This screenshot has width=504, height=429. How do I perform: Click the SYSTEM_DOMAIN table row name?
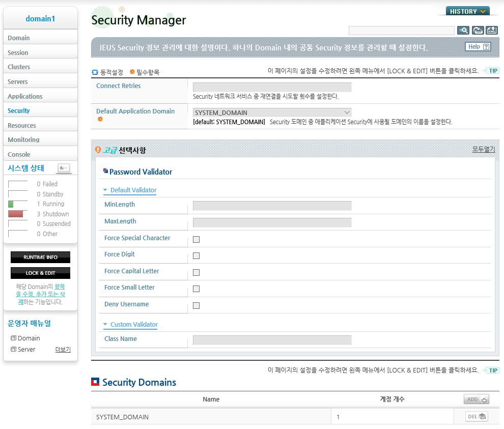(x=123, y=417)
